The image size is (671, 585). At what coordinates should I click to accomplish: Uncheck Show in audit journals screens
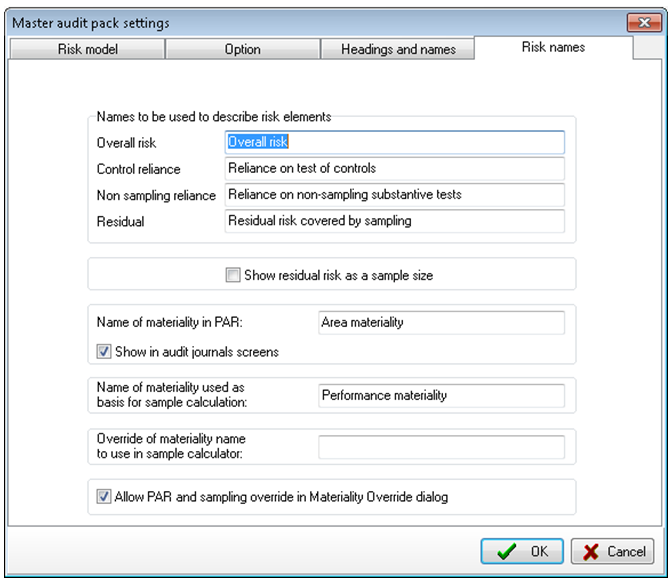(104, 352)
